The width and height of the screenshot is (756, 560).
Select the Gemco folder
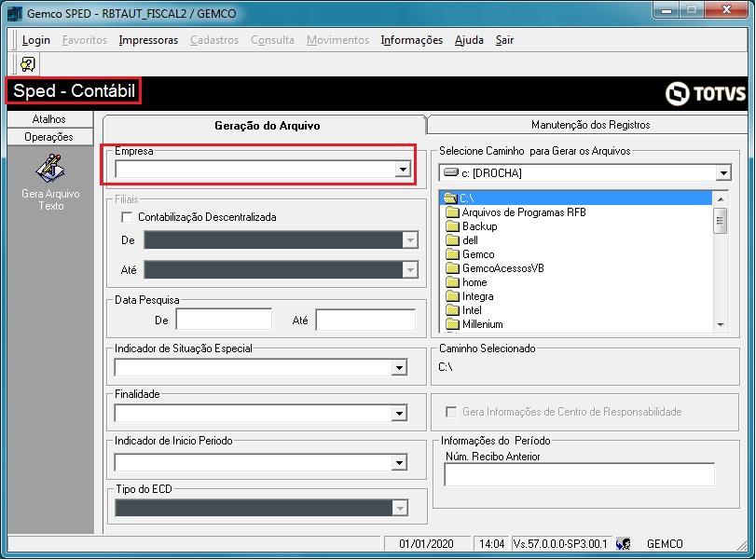(470, 254)
